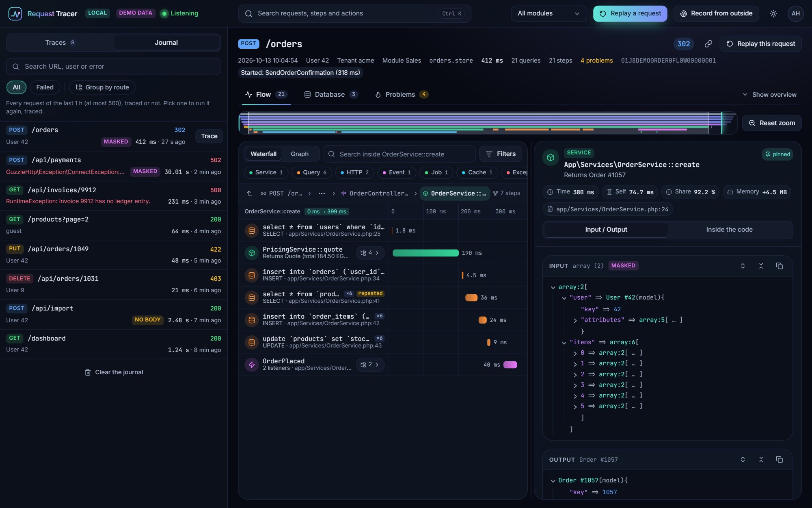Toggle Group by route option

click(x=102, y=87)
